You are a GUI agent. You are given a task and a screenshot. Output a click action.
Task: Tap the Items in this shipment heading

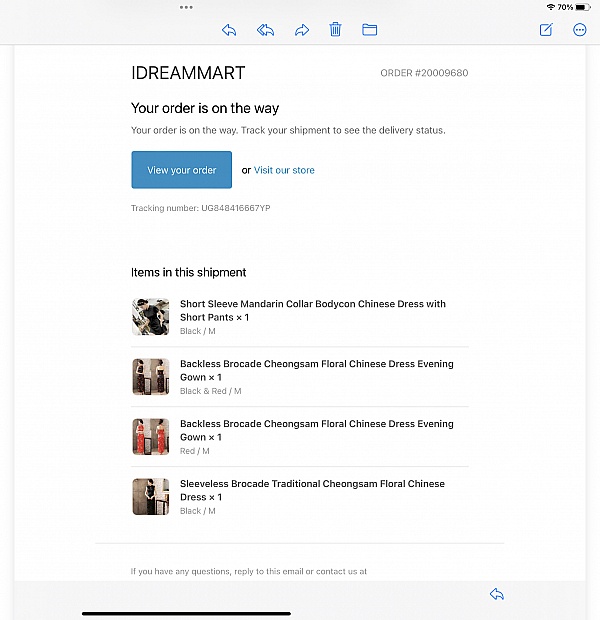188,272
